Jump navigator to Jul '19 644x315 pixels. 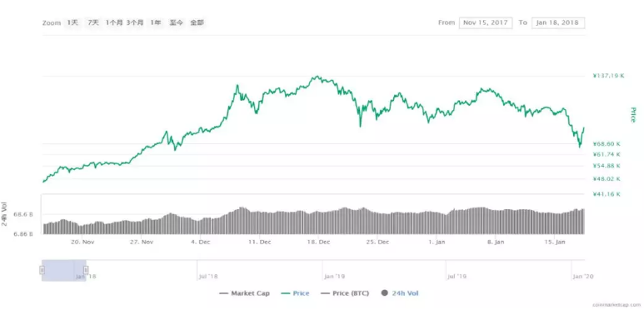pos(457,277)
